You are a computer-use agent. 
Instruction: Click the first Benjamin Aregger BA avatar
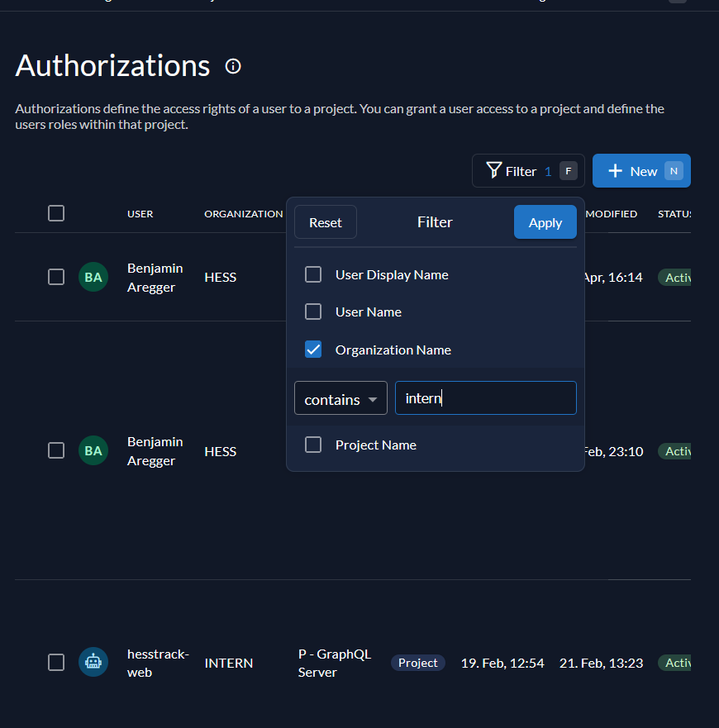(93, 277)
